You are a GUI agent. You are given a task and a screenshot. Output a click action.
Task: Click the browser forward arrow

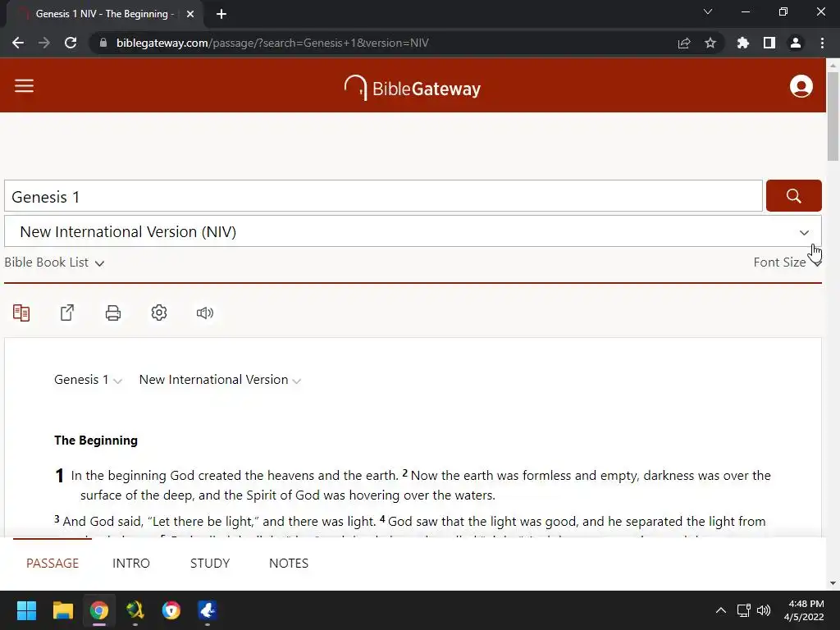(44, 43)
